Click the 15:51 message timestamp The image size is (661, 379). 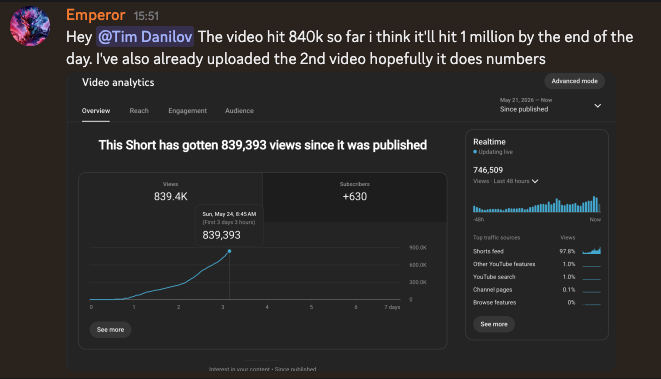[x=146, y=16]
